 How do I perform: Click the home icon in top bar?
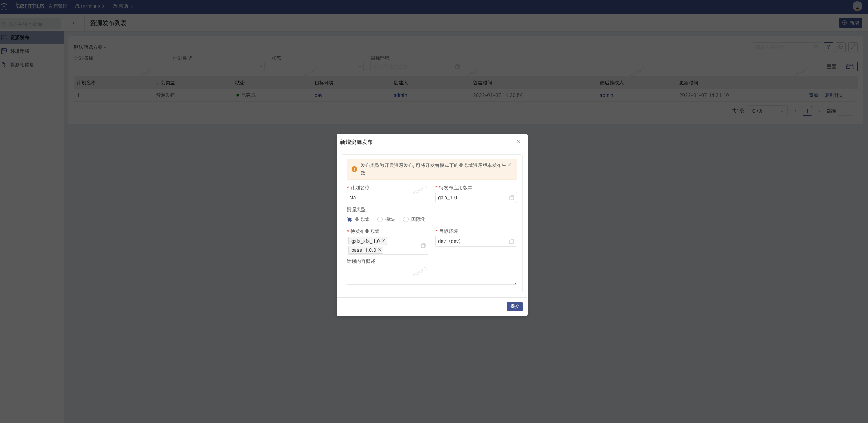point(4,6)
